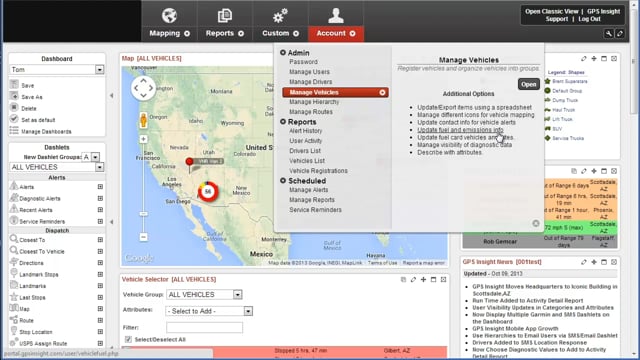
Task: Collapse the Scheduled section in Account menu
Action: [x=282, y=180]
